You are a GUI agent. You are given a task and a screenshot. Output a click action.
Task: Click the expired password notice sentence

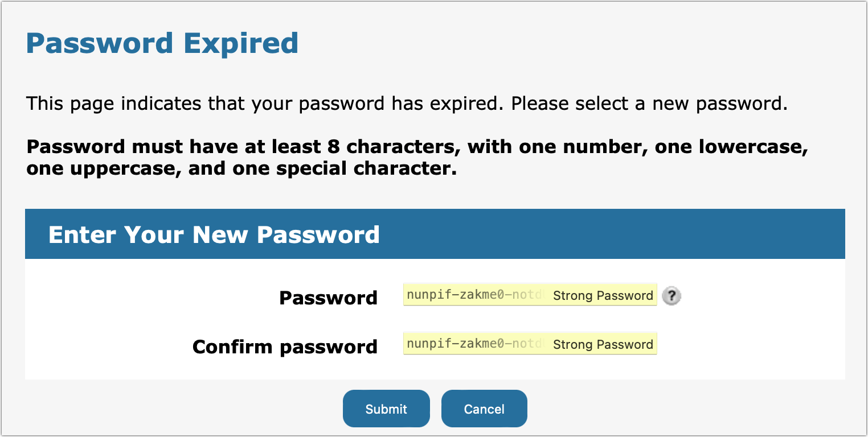(x=406, y=104)
